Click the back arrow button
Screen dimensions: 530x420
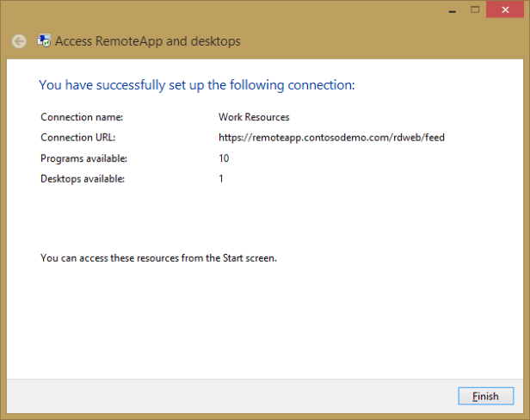[19, 41]
